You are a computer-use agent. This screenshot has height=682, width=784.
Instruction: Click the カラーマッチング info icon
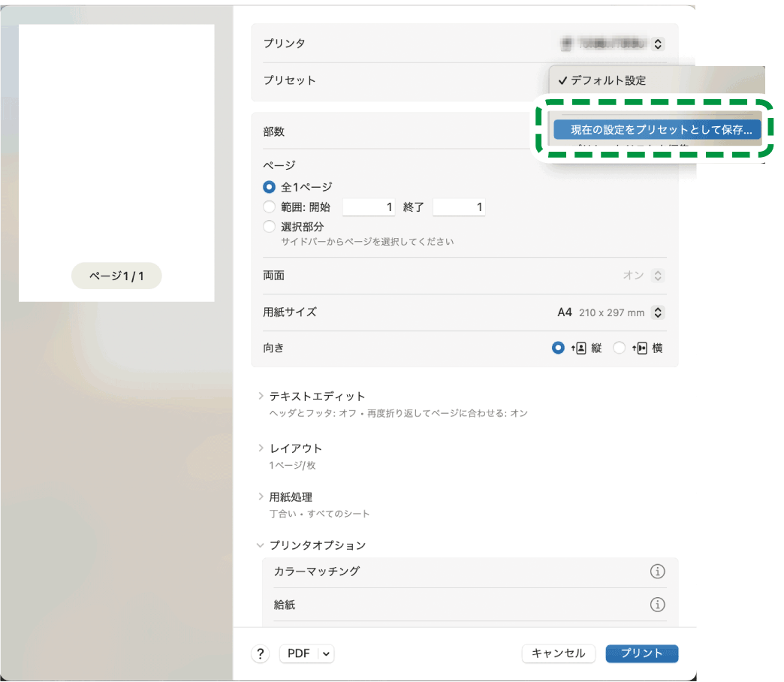(658, 571)
